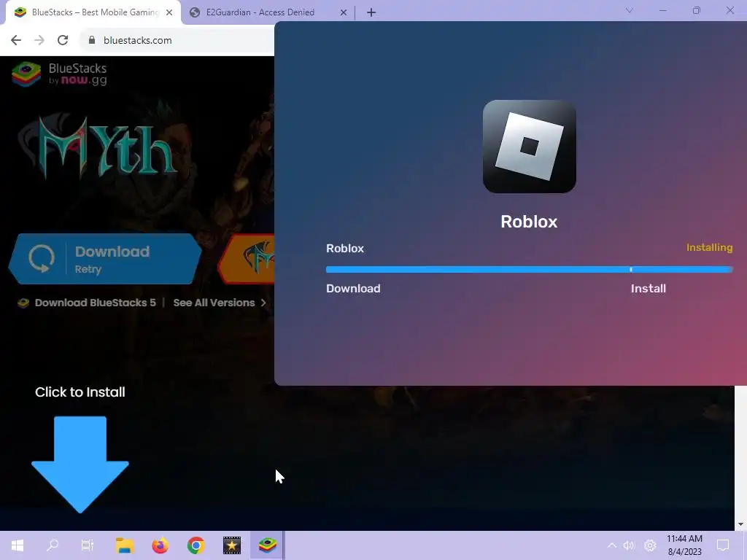The width and height of the screenshot is (747, 560).
Task: Open the Windows notification center
Action: (723, 545)
